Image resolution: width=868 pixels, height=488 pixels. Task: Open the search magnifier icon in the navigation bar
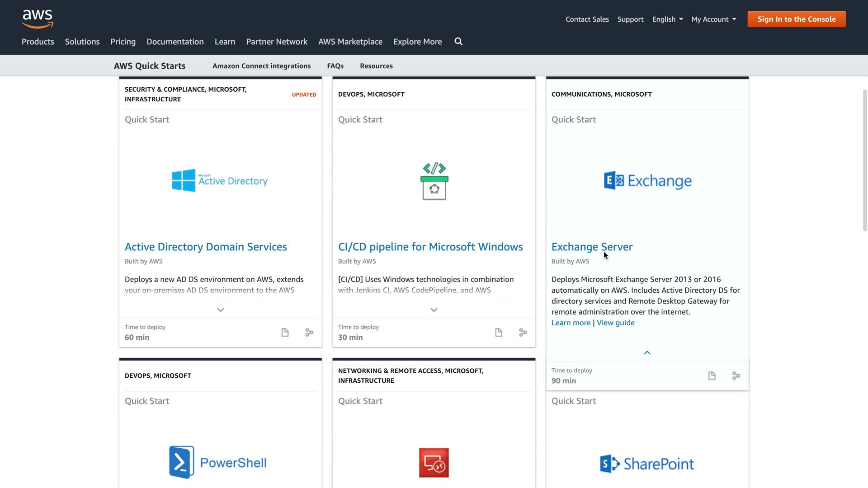458,42
